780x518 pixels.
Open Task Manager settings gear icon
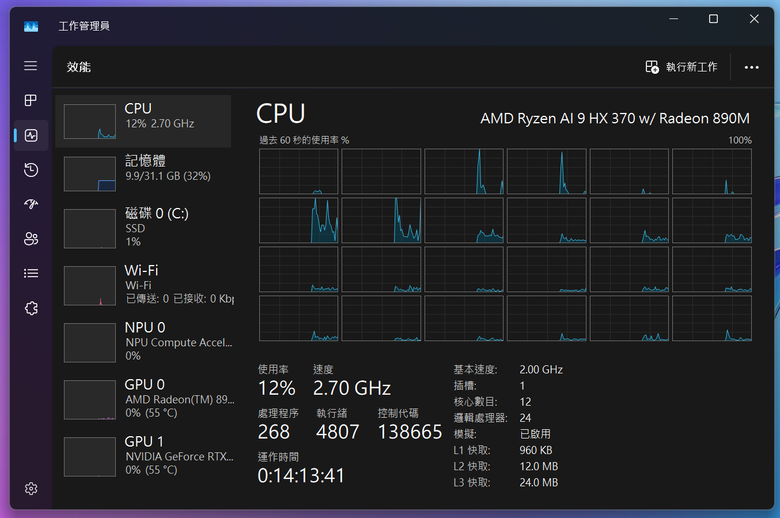31,489
